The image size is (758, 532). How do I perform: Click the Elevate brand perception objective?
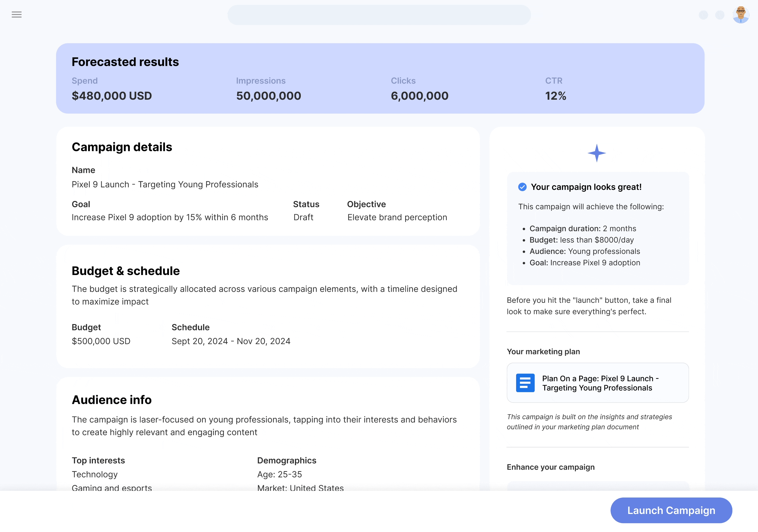click(x=397, y=217)
